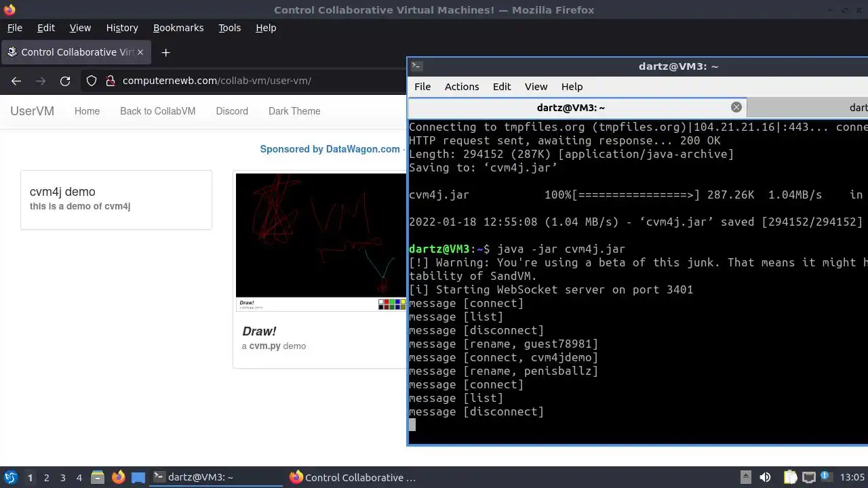Click the Draw! card title
Screen dimensions: 868x488
click(x=259, y=331)
